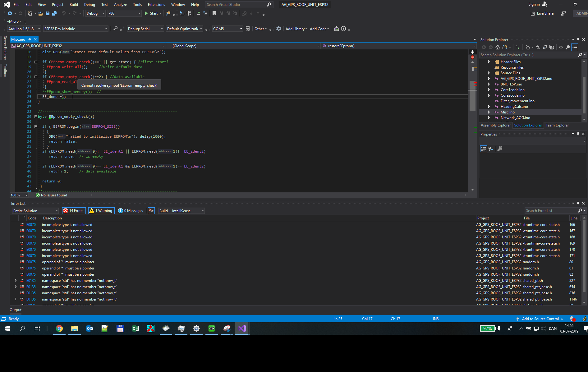
Task: Click the New Project toolbar icon
Action: pos(30,13)
